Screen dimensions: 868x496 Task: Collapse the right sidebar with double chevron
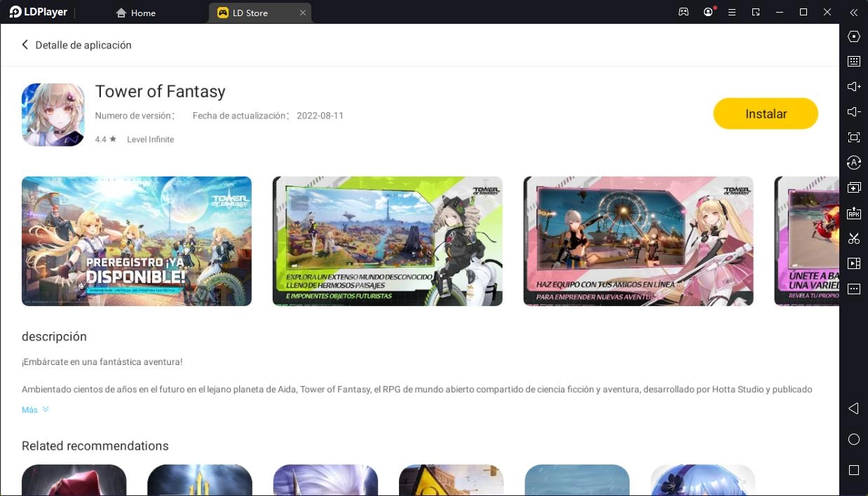(853, 12)
